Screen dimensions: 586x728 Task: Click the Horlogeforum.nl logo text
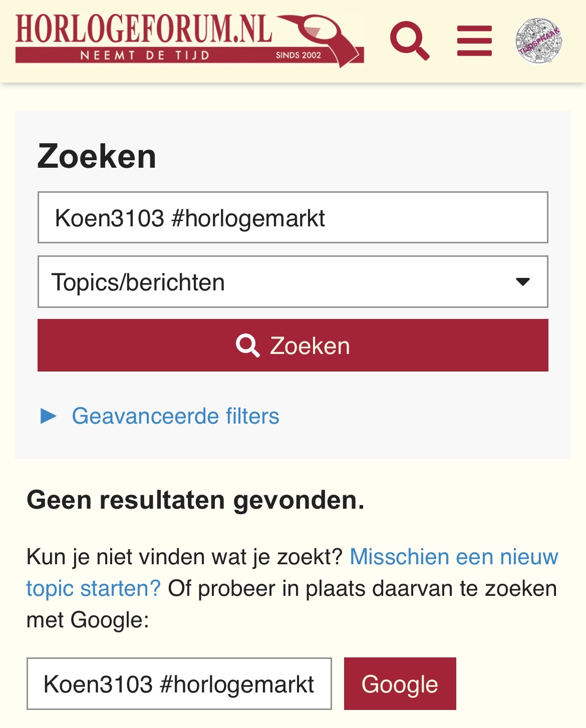[x=143, y=29]
